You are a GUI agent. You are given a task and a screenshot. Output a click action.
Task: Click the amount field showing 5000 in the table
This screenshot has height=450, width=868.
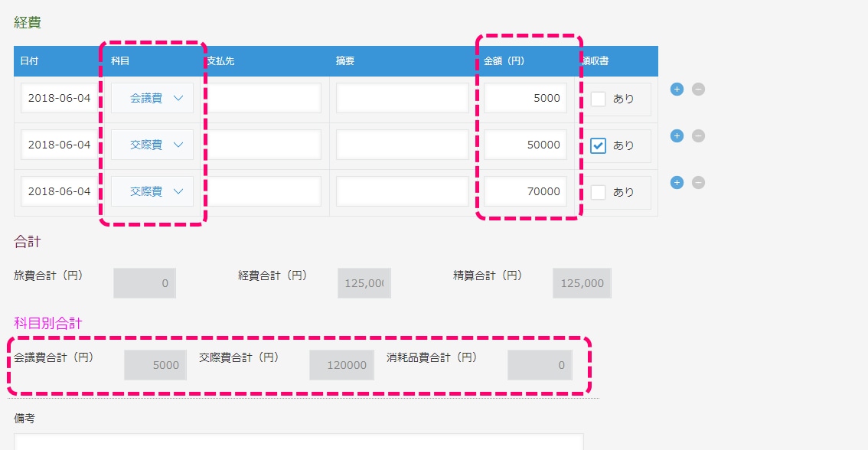click(525, 98)
